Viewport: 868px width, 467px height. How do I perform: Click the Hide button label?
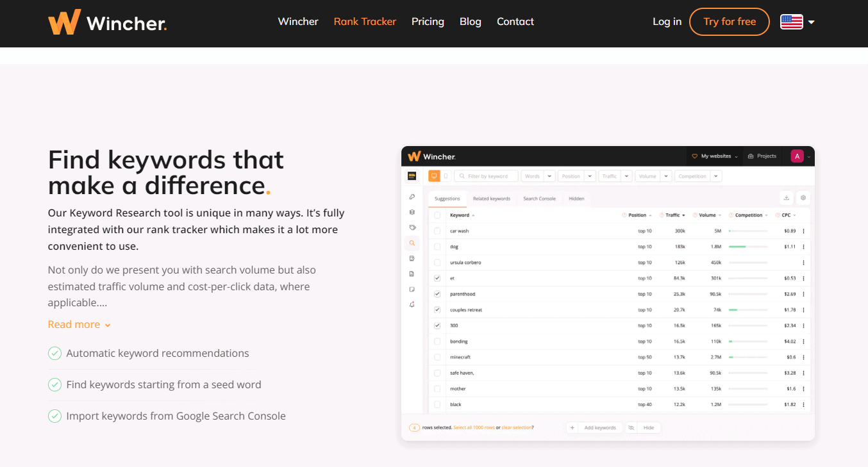coord(649,428)
